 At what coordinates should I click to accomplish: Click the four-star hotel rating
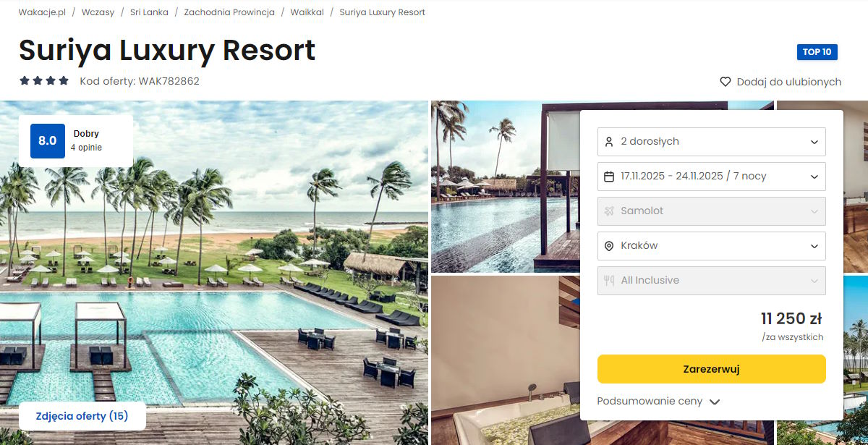(44, 81)
